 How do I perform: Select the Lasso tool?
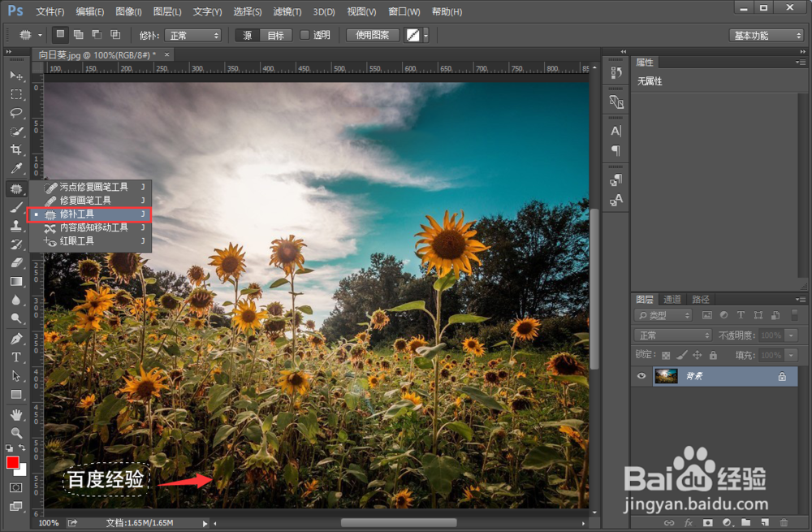click(16, 113)
